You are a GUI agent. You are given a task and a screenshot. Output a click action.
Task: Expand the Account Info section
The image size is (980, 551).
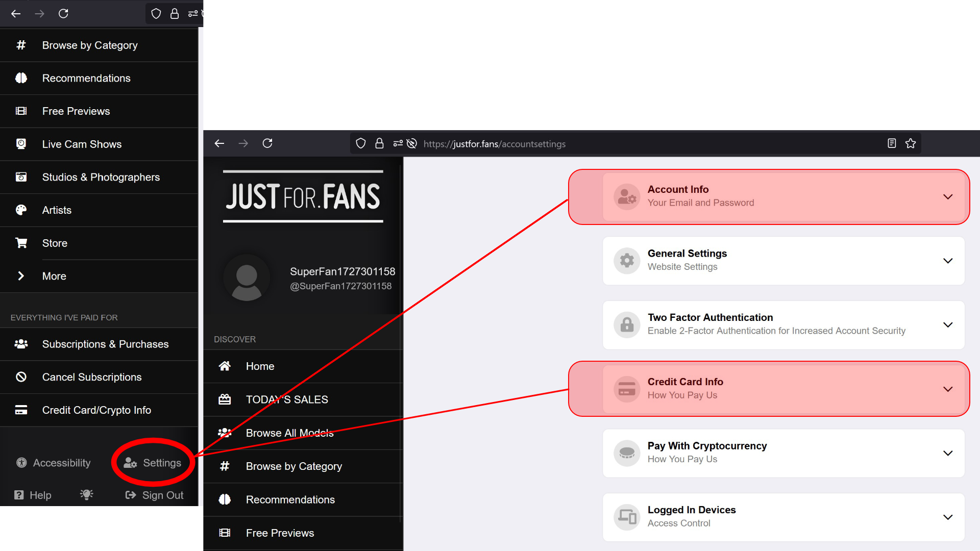(948, 196)
